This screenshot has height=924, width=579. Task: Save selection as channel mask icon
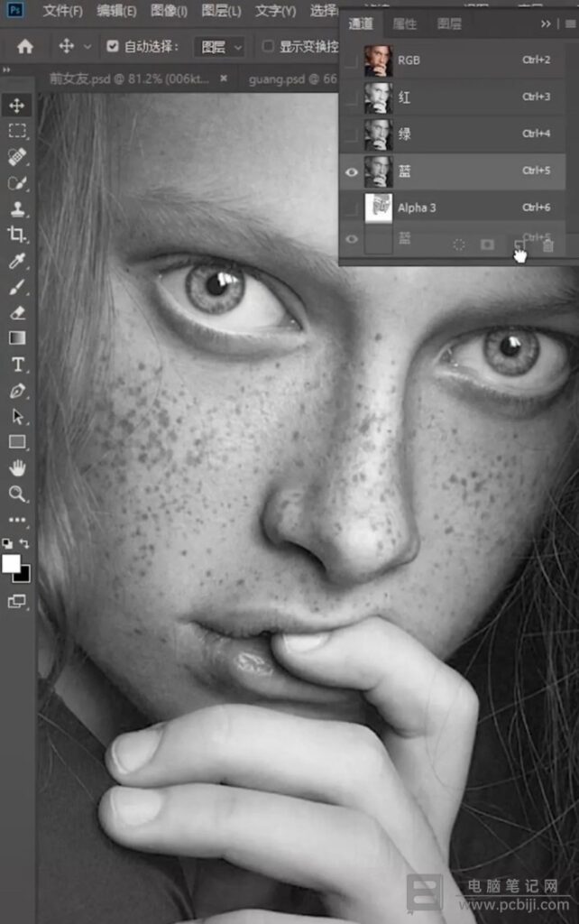(x=487, y=245)
